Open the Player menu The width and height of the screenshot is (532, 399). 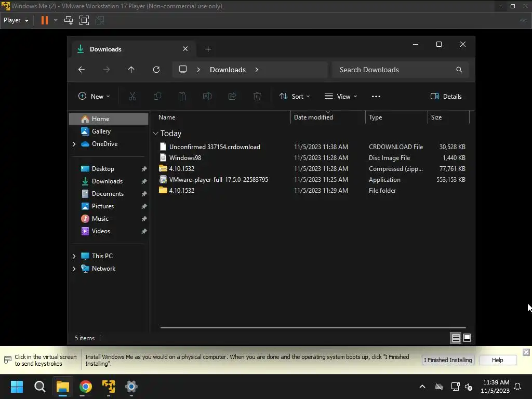(x=16, y=20)
